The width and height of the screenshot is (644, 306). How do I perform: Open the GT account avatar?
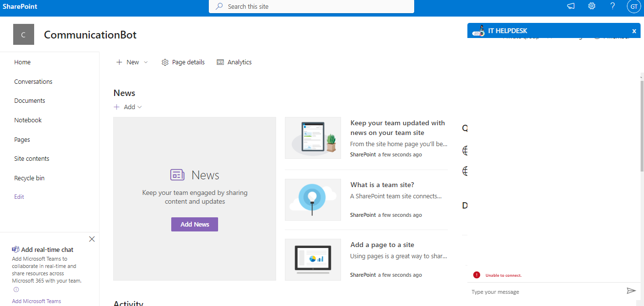pyautogui.click(x=634, y=6)
